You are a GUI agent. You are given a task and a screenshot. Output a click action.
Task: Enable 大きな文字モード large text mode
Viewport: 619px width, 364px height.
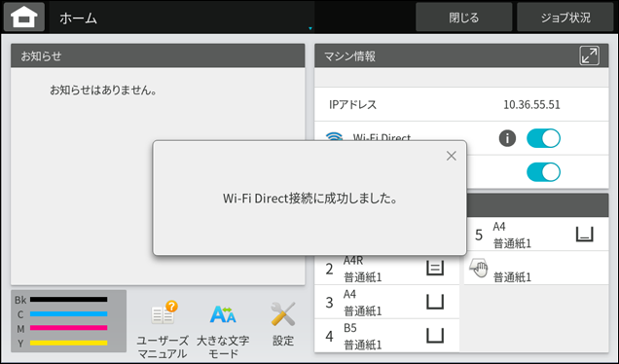[x=223, y=330]
